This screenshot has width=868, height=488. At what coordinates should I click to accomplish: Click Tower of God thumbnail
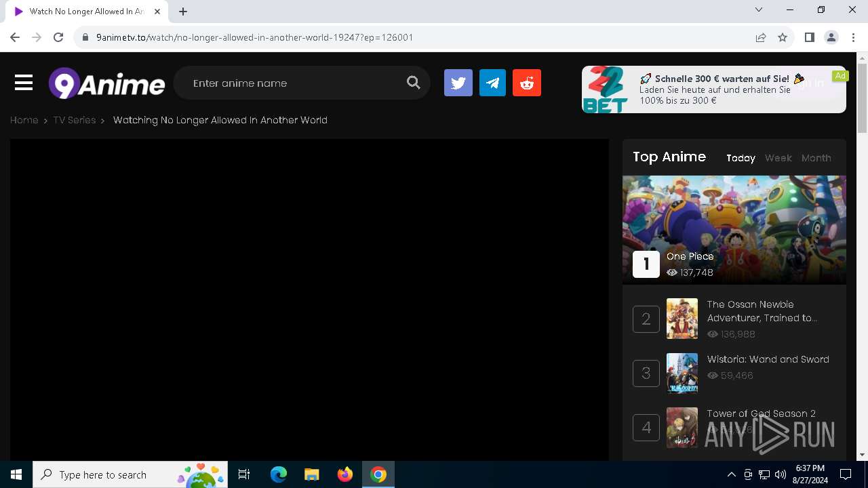(682, 428)
